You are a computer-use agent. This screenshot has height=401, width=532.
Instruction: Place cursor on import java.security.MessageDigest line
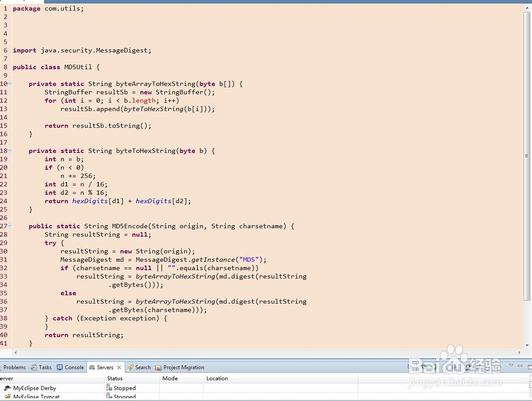pos(82,50)
